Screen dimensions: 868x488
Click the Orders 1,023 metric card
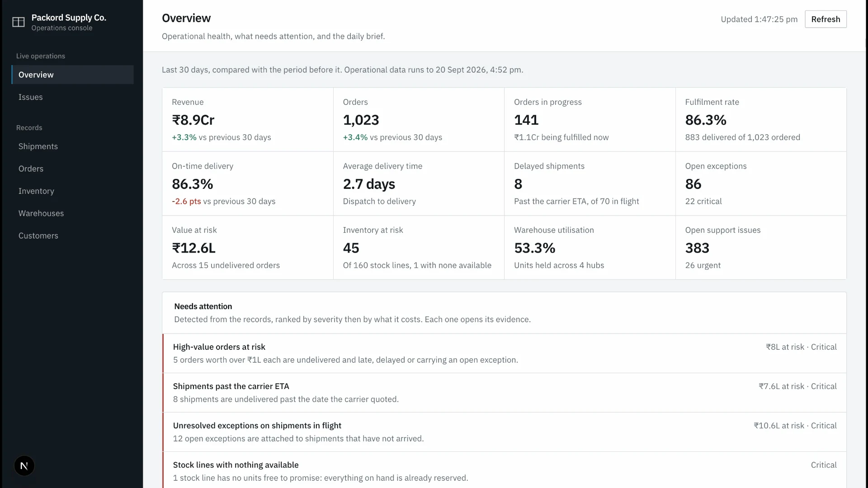point(419,120)
